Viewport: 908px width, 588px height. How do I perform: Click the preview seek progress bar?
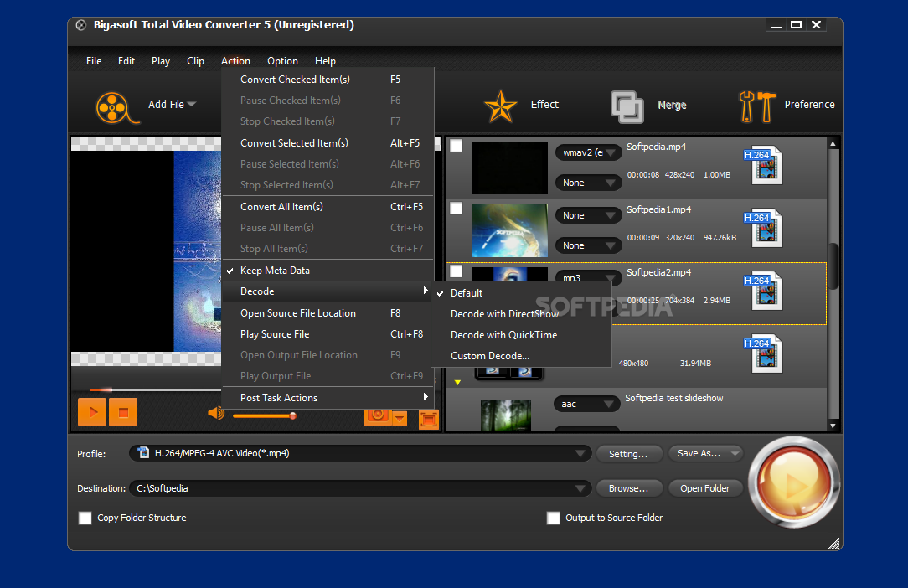pyautogui.click(x=155, y=389)
